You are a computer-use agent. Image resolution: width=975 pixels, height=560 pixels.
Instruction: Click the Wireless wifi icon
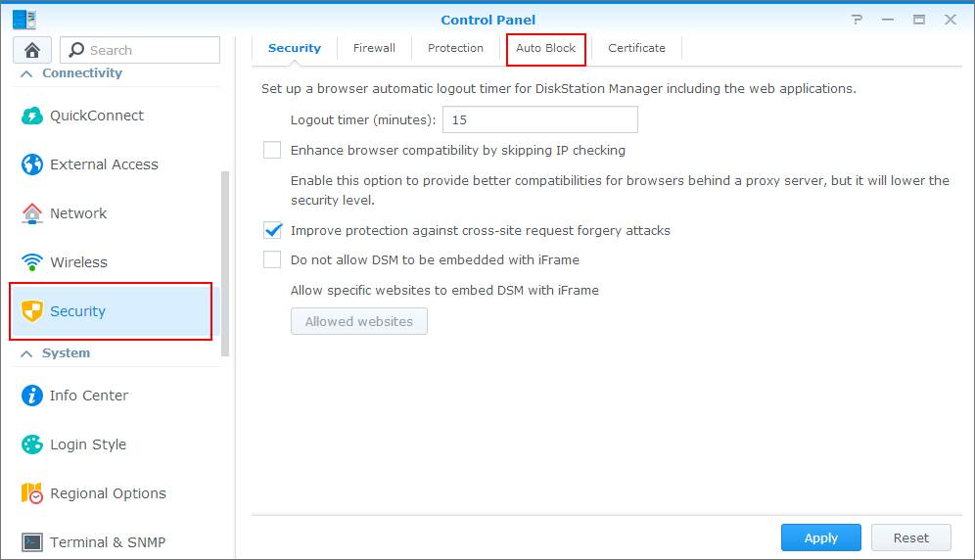[x=31, y=262]
